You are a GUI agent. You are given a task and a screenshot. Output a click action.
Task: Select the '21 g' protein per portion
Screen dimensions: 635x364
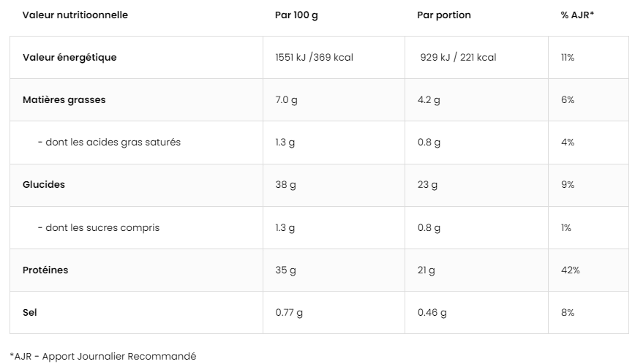426,270
